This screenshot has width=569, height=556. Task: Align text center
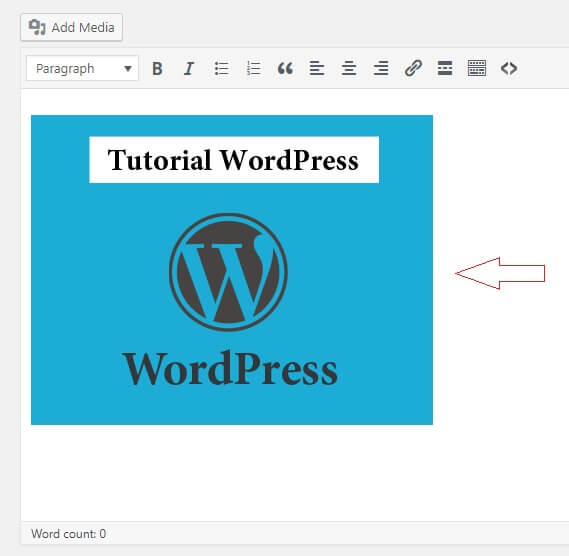coord(349,68)
